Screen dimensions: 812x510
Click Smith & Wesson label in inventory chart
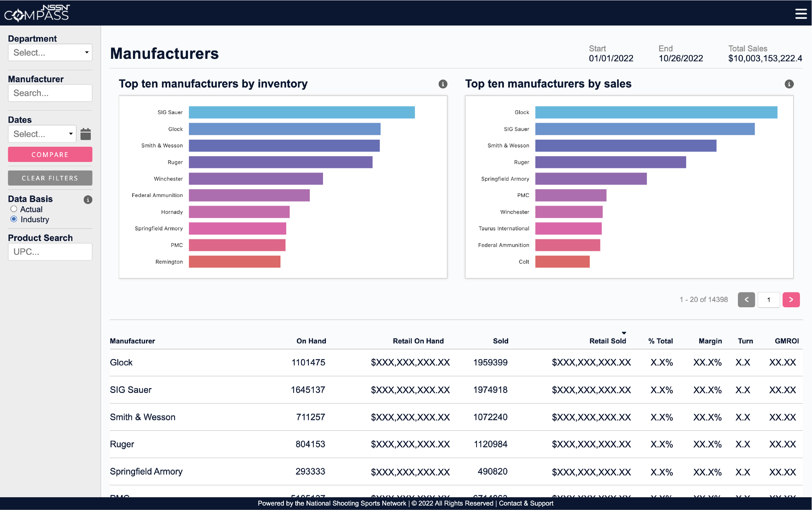pos(162,145)
